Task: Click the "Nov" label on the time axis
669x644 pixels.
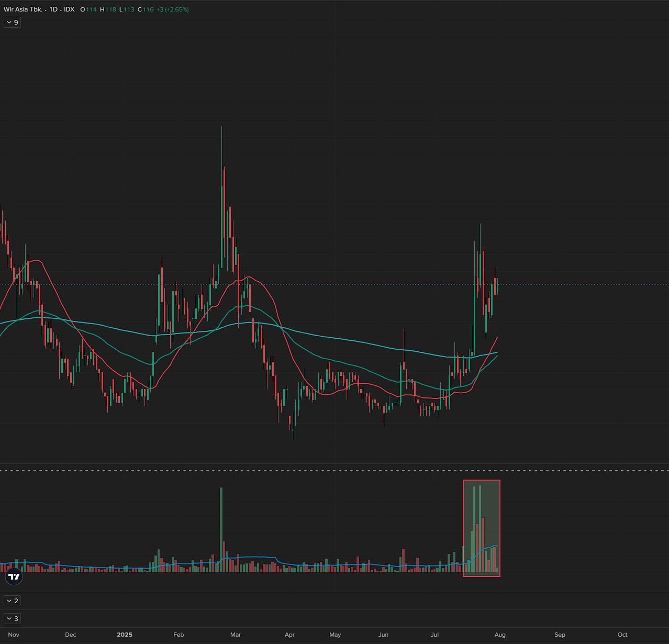Action: coord(13,634)
